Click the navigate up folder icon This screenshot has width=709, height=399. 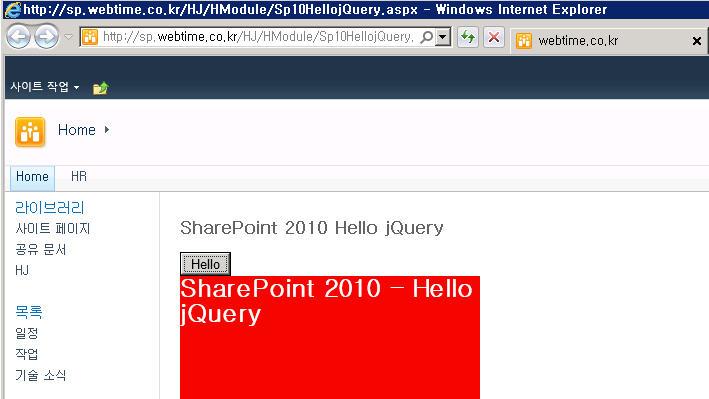[100, 87]
